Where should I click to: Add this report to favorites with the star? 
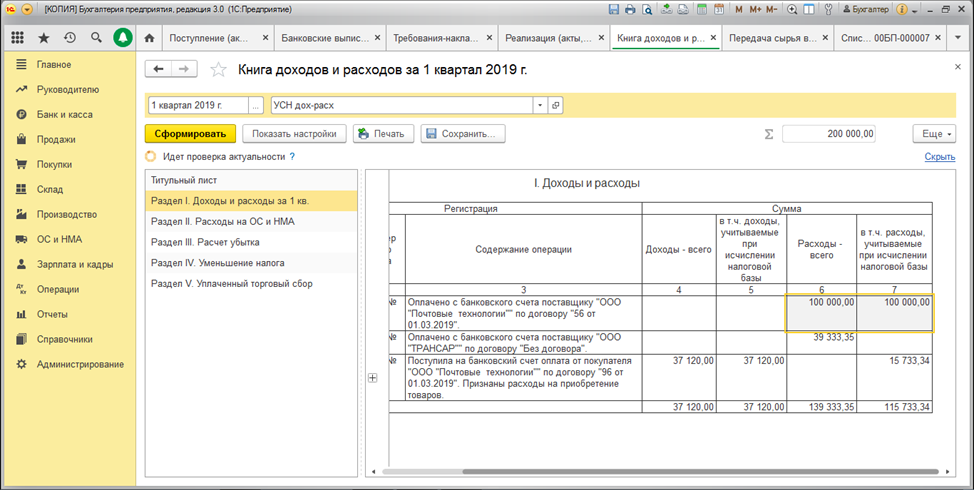click(218, 70)
